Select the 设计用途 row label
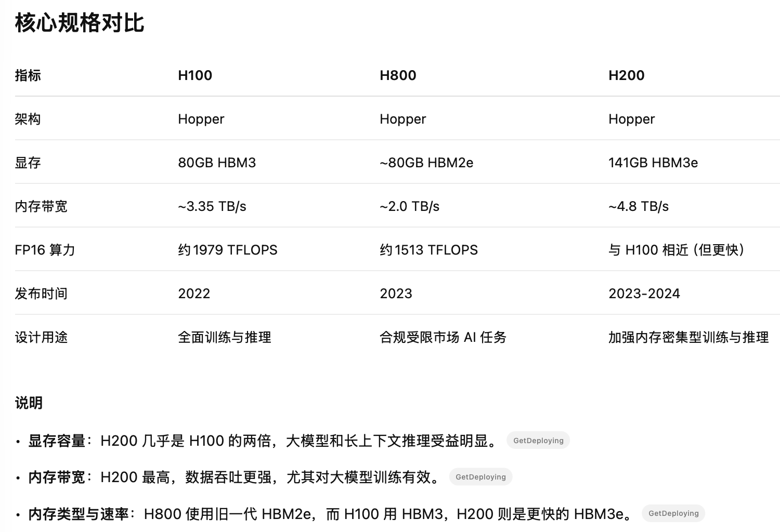 pyautogui.click(x=41, y=337)
